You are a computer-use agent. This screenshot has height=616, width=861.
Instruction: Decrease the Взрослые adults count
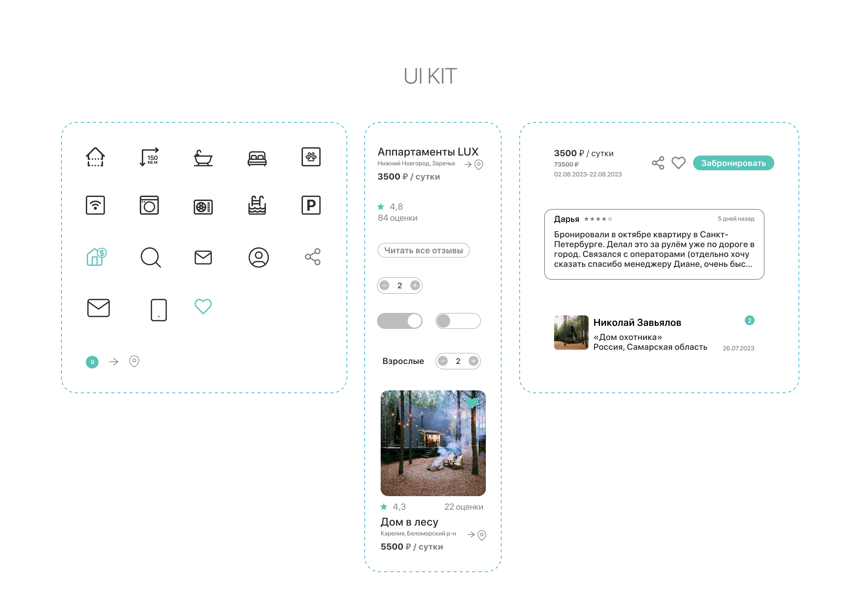[442, 361]
